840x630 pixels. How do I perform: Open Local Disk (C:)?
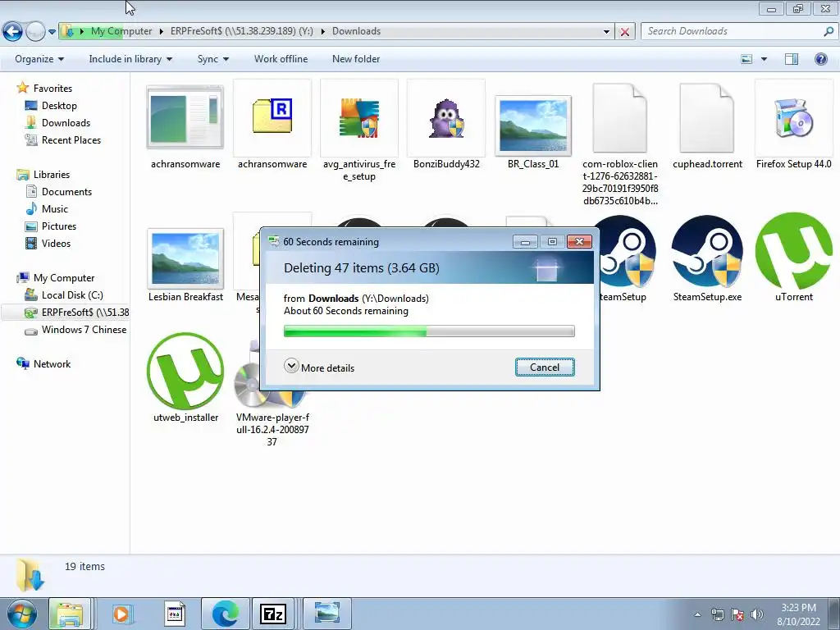(72, 295)
